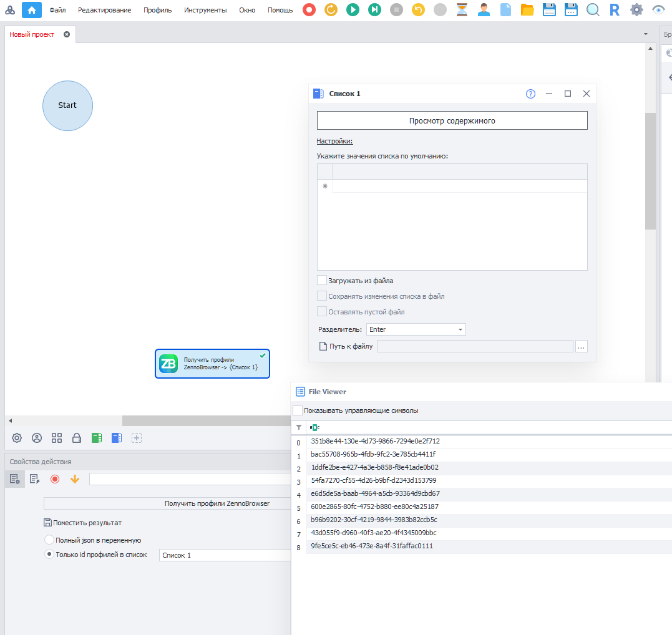Open the Редактирование menu

[105, 10]
